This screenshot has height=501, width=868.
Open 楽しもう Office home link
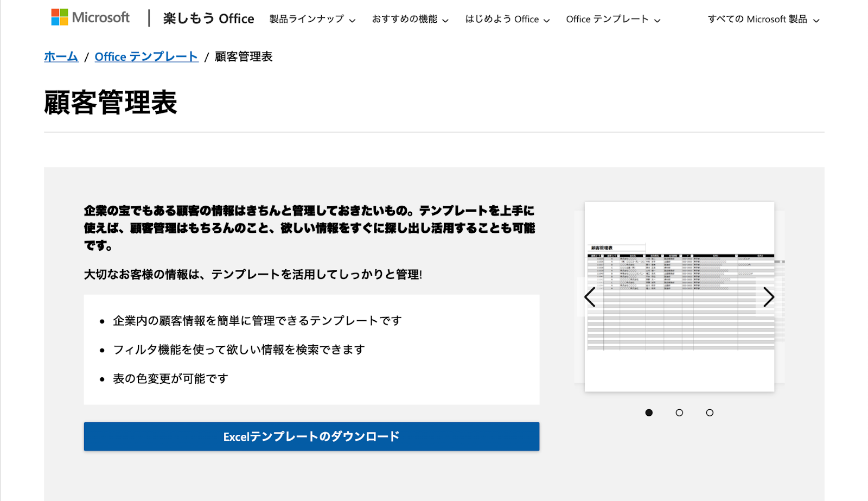point(208,18)
